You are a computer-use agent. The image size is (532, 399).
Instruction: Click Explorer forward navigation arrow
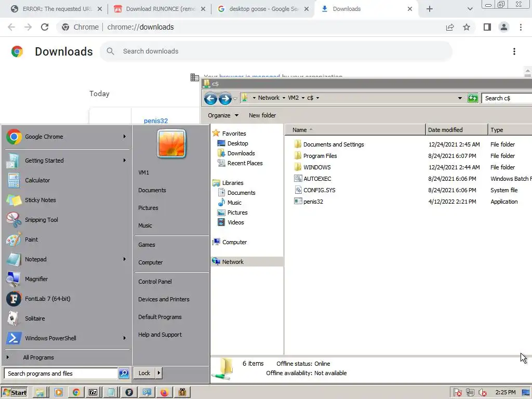(225, 98)
